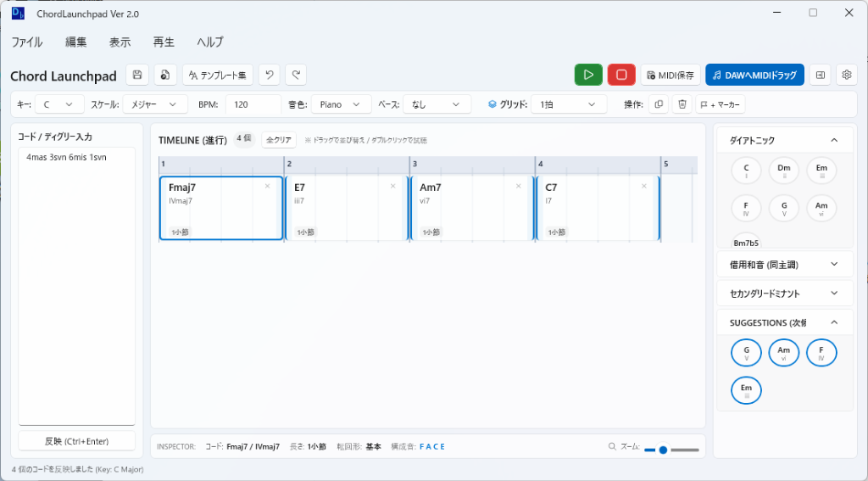
Task: Open the キー dropdown
Action: (x=59, y=104)
